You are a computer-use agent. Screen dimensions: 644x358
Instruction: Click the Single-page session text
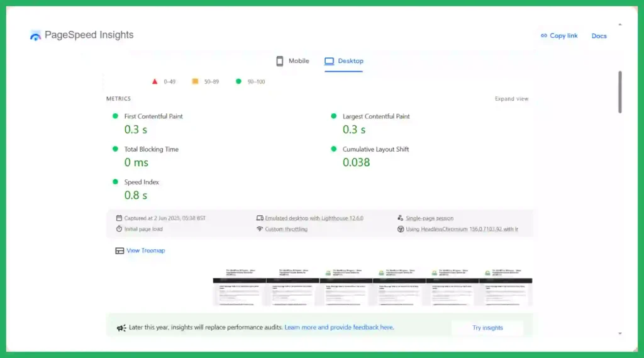pyautogui.click(x=430, y=218)
